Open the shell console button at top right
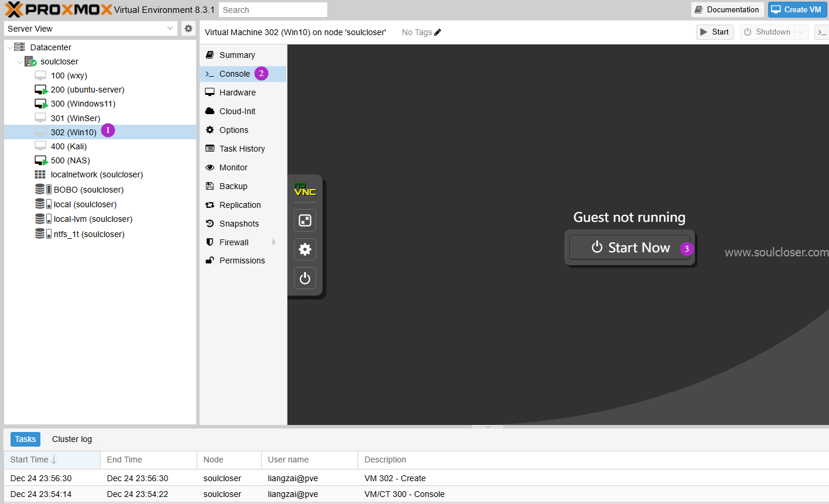 (822, 32)
